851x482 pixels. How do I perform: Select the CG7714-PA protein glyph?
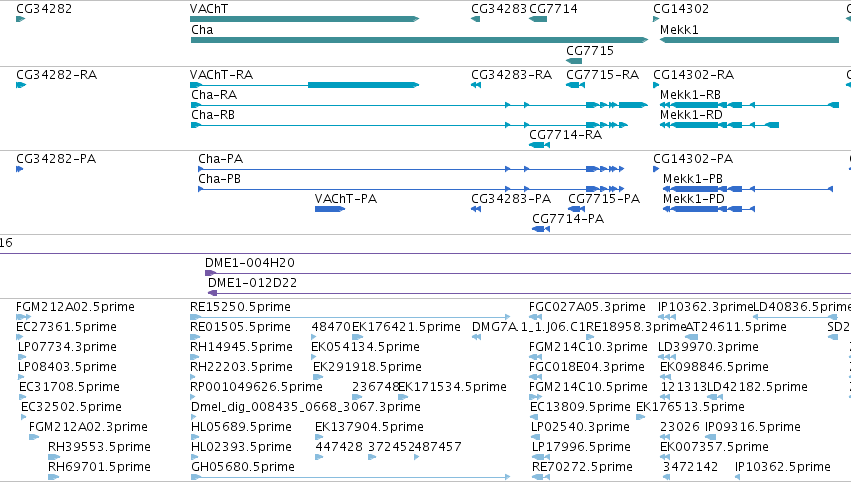(541, 229)
